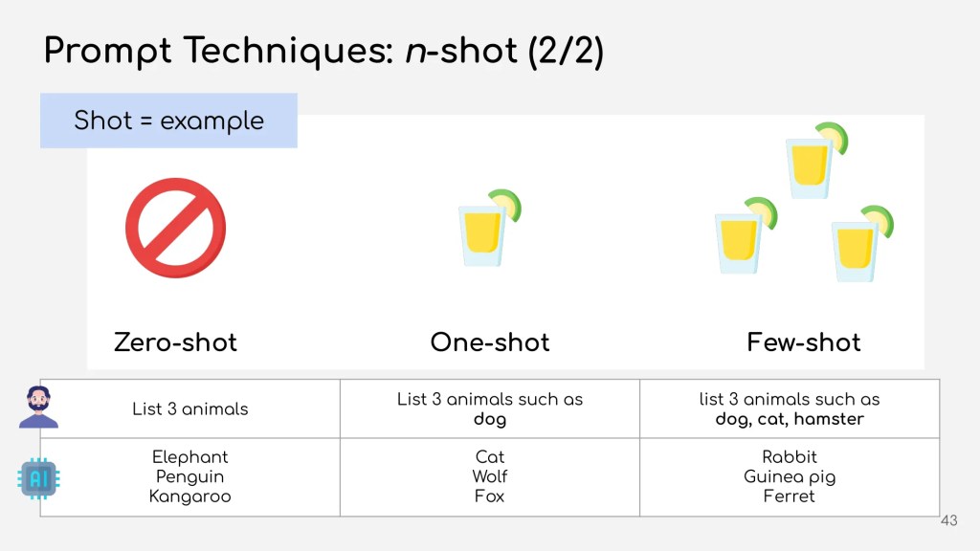980x551 pixels.
Task: Select the "One-shot" label
Action: click(490, 342)
